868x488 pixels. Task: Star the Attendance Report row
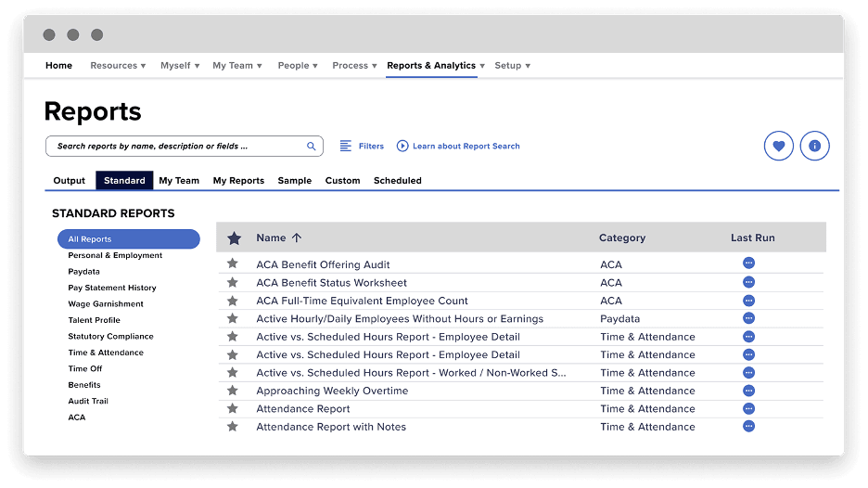233,408
